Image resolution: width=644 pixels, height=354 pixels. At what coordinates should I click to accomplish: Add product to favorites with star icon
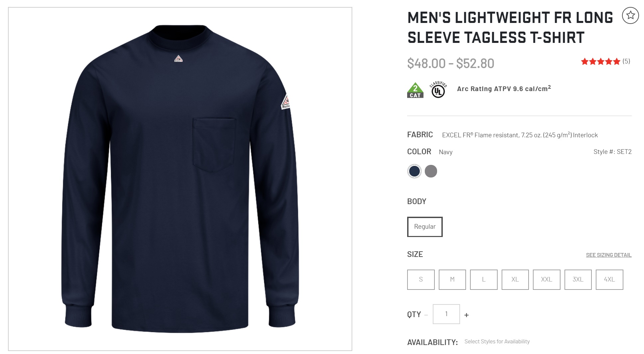coord(630,15)
